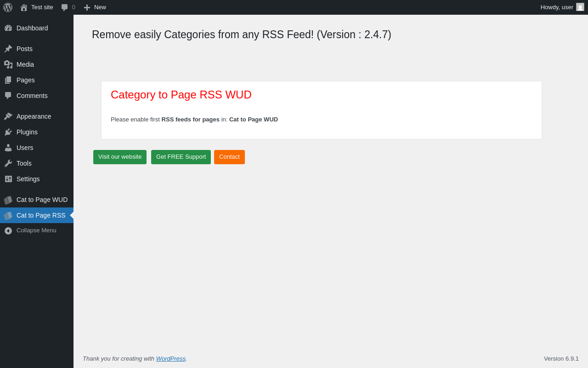This screenshot has height=368, width=588.
Task: Click the Cat to Page RSS icon
Action: 8,216
